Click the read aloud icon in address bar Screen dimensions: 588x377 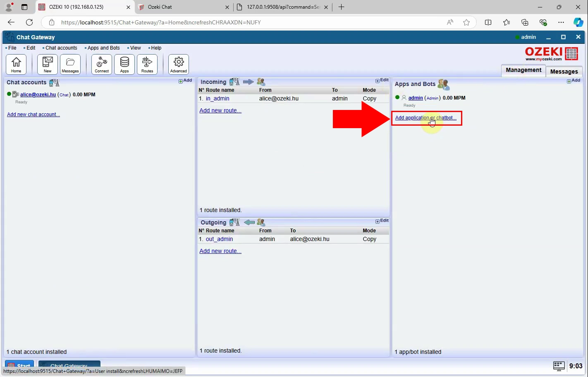click(450, 22)
